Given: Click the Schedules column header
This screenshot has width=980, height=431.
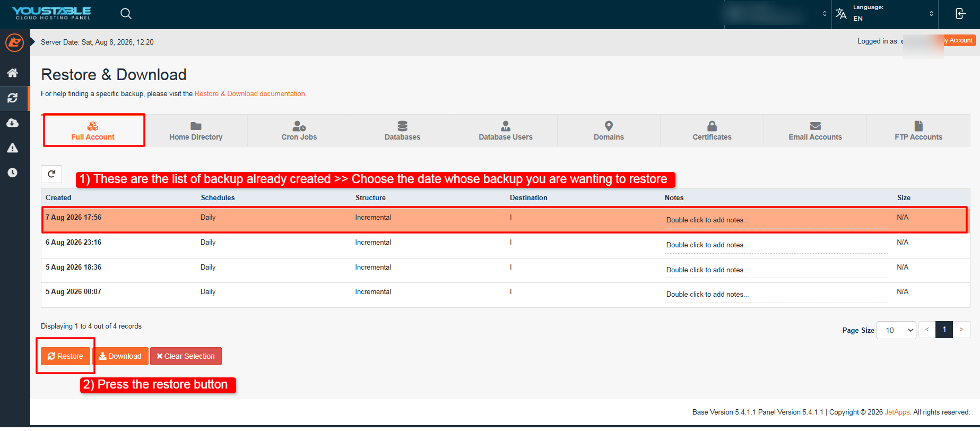Looking at the screenshot, I should 218,197.
